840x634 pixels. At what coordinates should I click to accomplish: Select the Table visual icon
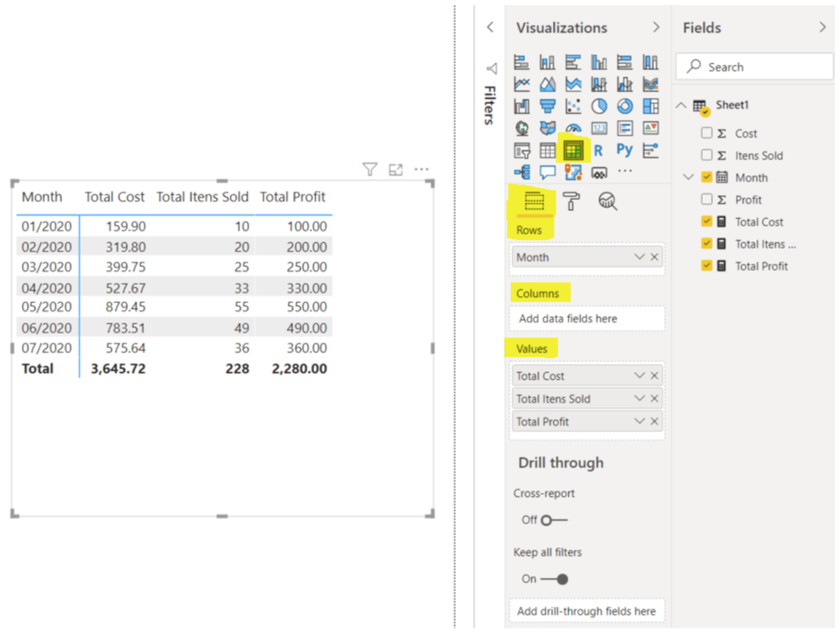click(547, 150)
